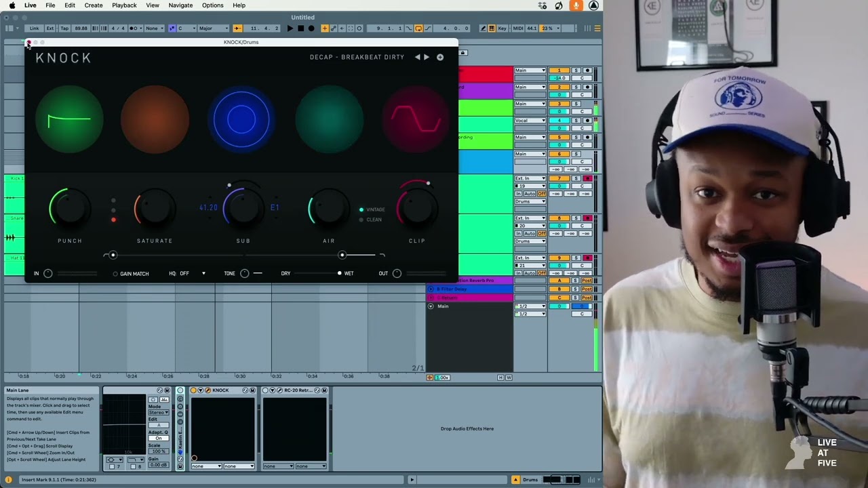
Task: Go to previous KNOCK preset arrow
Action: click(418, 58)
